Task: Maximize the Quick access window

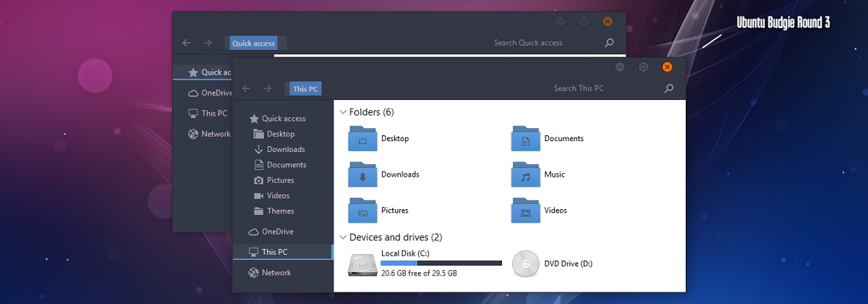Action: 584,22
